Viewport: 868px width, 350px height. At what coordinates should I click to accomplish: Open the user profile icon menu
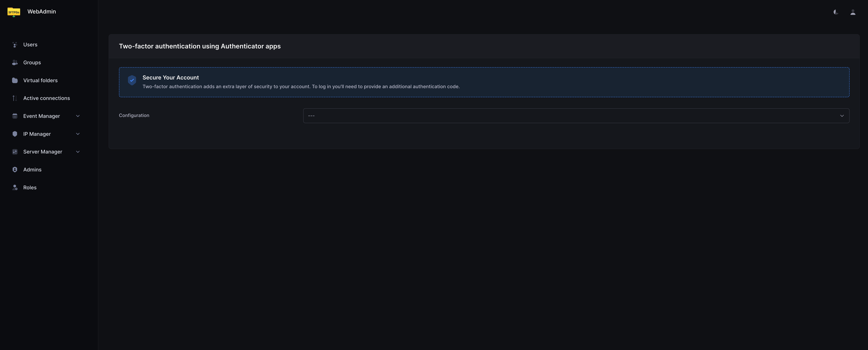[852, 12]
